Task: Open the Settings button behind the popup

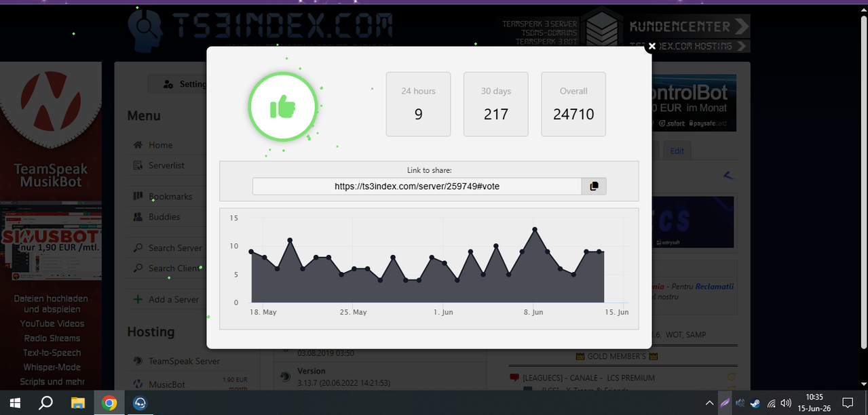Action: [178, 84]
